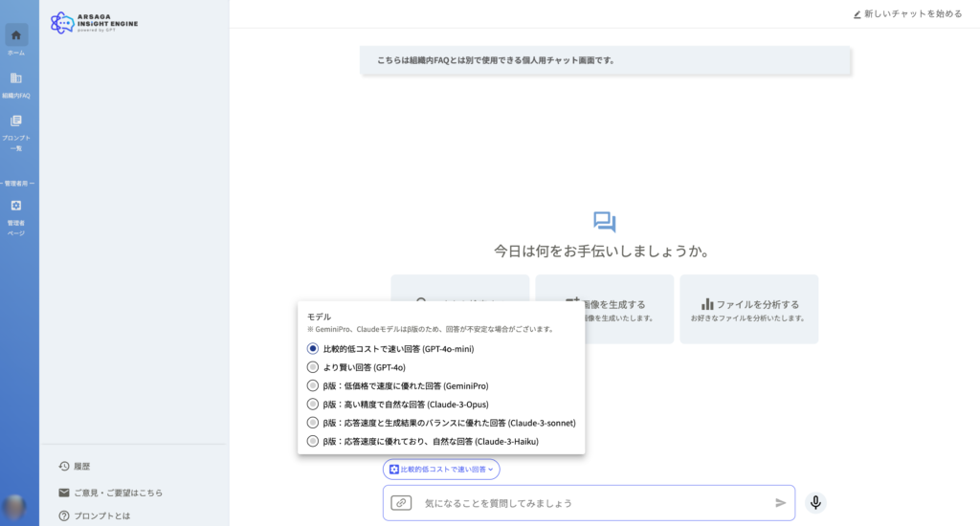Select the Claude-3-Haiku model option
This screenshot has width=980, height=526.
point(313,441)
